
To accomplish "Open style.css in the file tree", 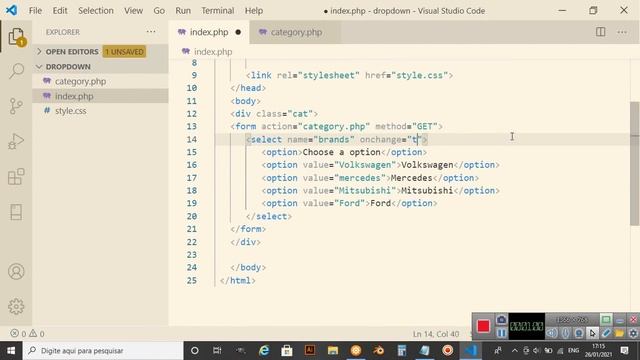I will [x=71, y=111].
